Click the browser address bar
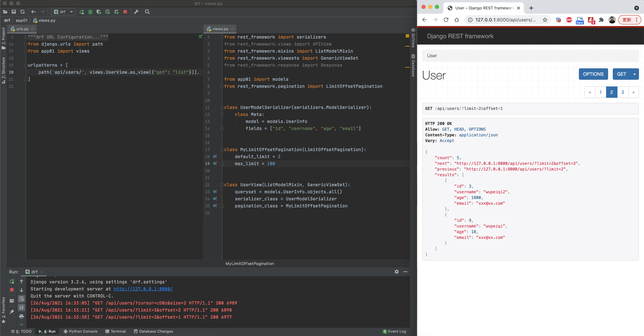This screenshot has height=336, width=644. [505, 20]
